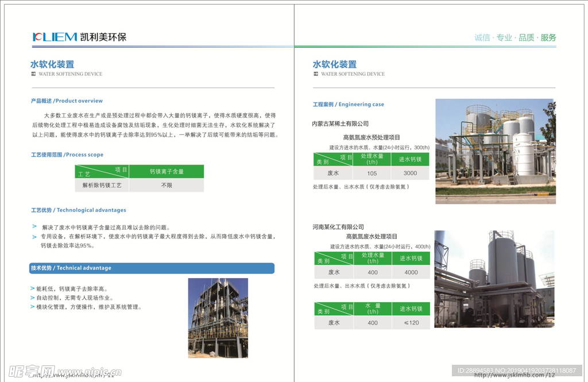The width and height of the screenshot is (588, 382).
Task: Open the jsklmhb.com URL at bottom right
Action: 514,375
